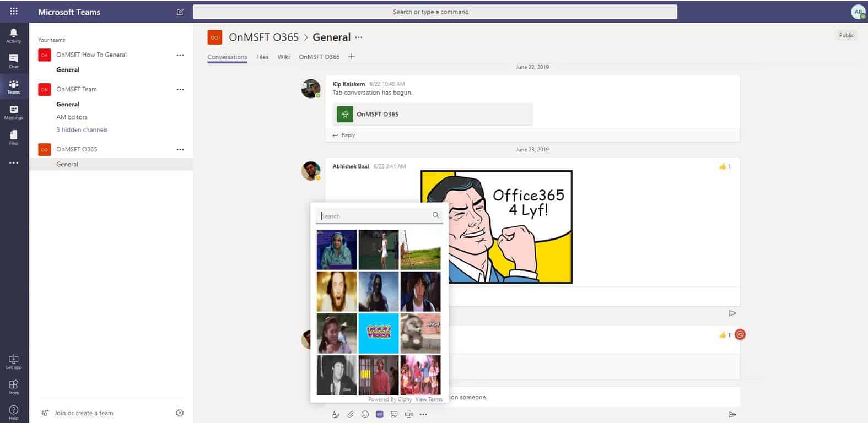
Task: Open the emoji picker smiley icon
Action: 365,414
